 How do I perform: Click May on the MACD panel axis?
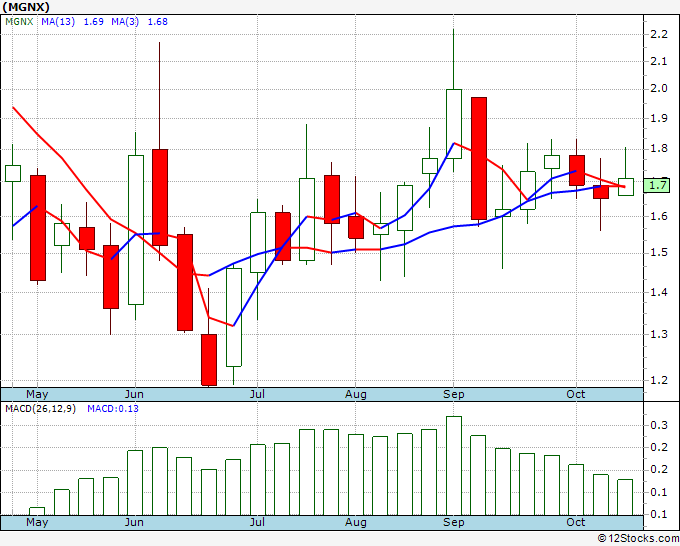coord(37,522)
